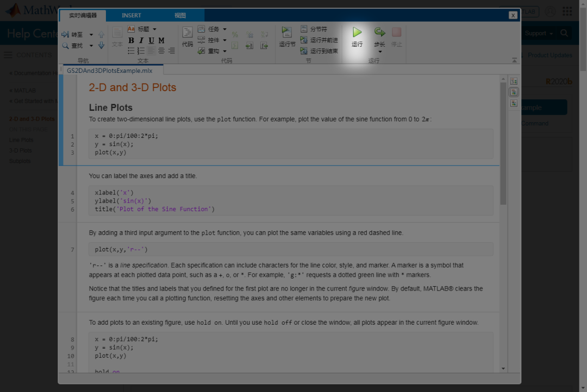Click the comment (%) icon
The image size is (587, 392).
(x=235, y=34)
